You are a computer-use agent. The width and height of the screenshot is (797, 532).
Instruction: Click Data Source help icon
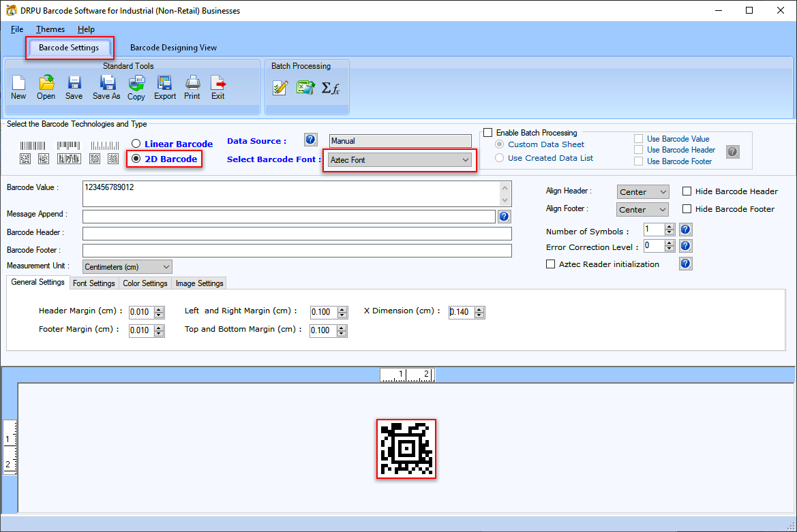311,140
